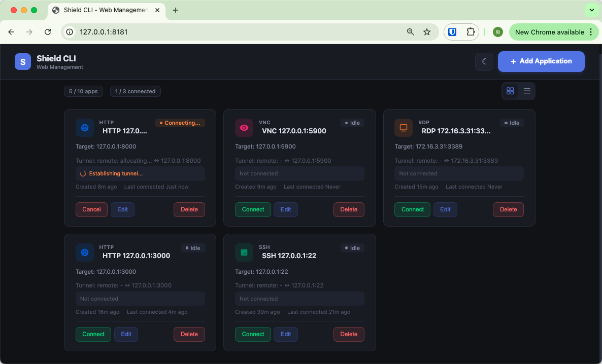Click the HTTP globe icon on 127.0.0.1:8000 card
The height and width of the screenshot is (364, 602).
click(84, 128)
